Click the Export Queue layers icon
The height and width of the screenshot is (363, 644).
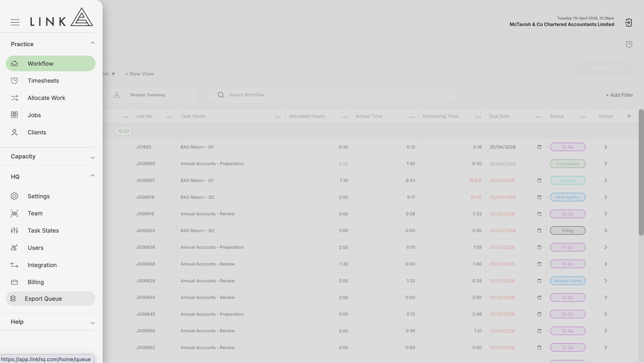pos(13,299)
